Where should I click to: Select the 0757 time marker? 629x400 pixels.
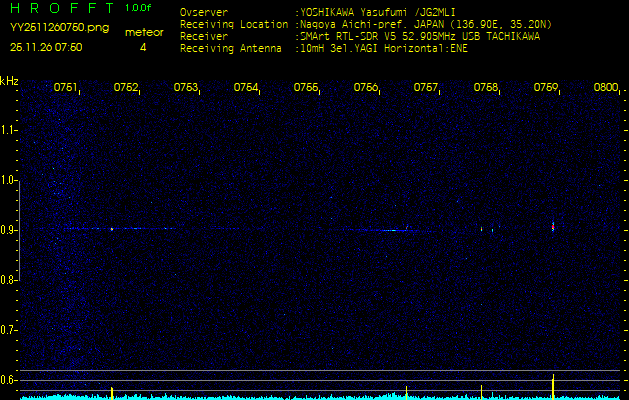(x=425, y=87)
